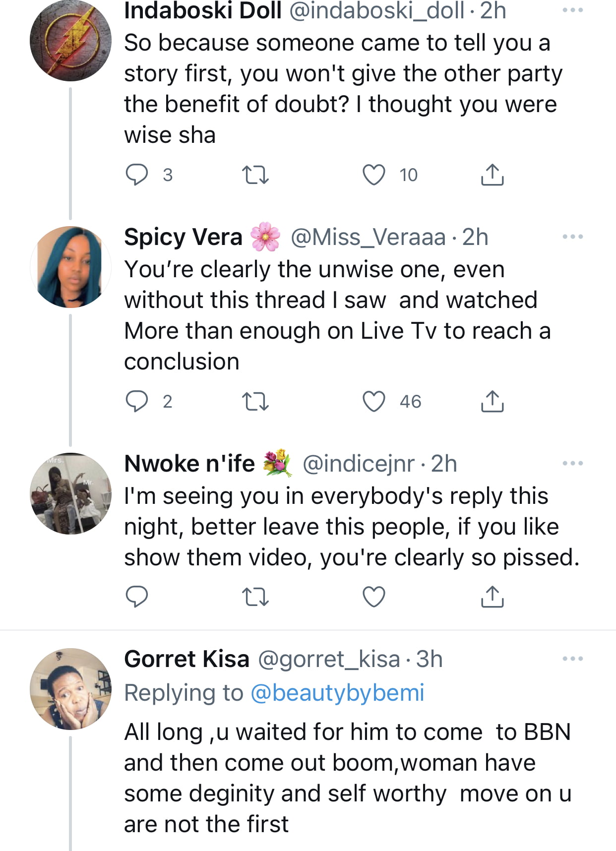
Task: Reply to Spicy Vera's tweet
Action: point(136,401)
